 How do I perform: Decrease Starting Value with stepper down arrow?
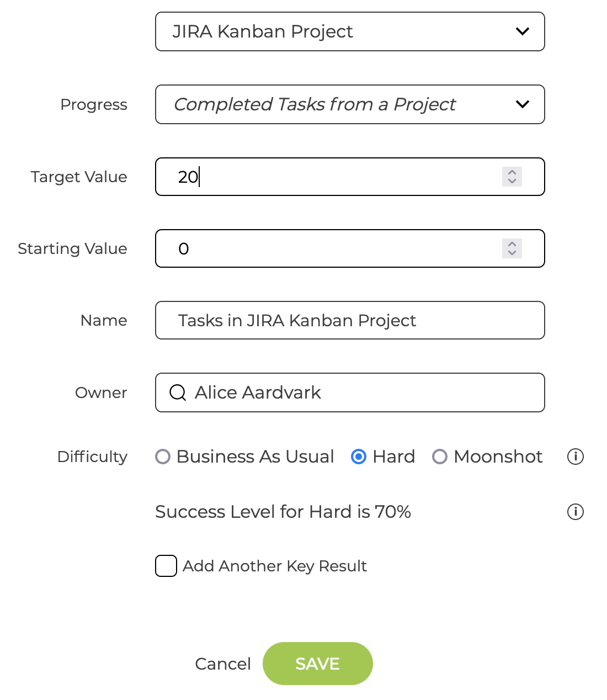point(512,253)
